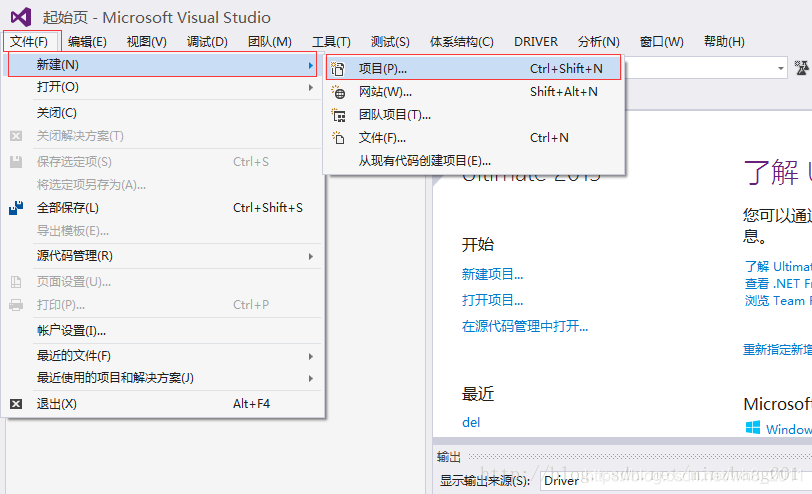Expand the 新建(N) submenu arrow
Screen dimensions: 812x494
(x=311, y=65)
